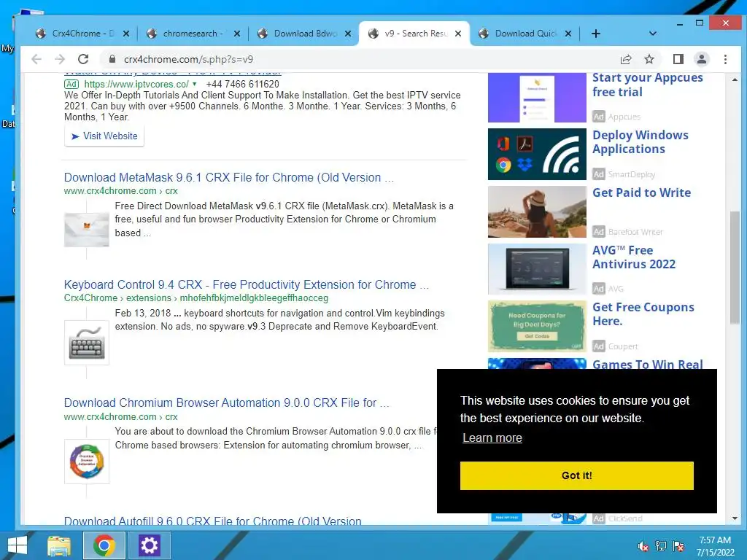This screenshot has width=747, height=560.
Task: Open the Settings gear app in taskbar
Action: click(x=149, y=545)
